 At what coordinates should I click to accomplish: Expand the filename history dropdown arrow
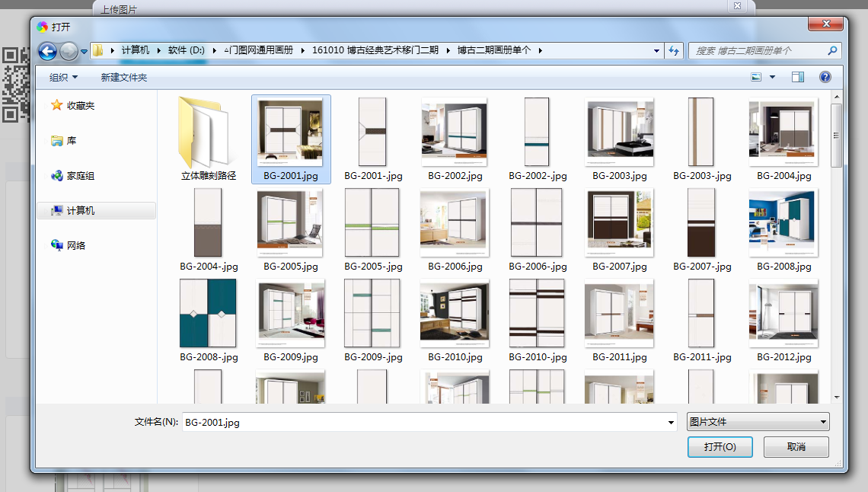[x=670, y=422]
